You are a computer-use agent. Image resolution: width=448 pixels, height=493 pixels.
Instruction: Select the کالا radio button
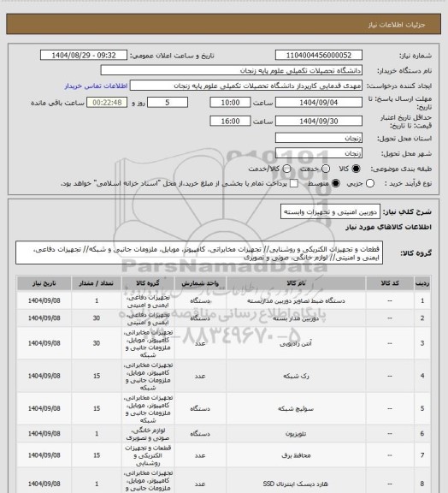[x=356, y=169]
